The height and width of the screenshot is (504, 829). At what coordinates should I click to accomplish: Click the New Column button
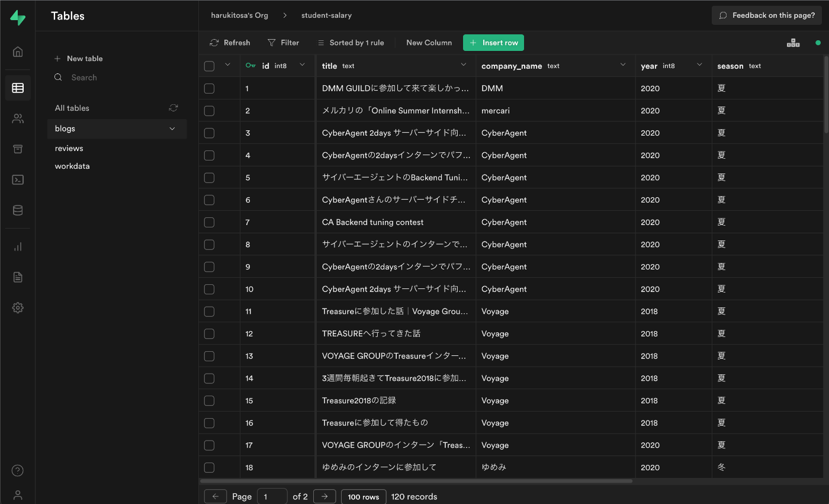pos(429,43)
